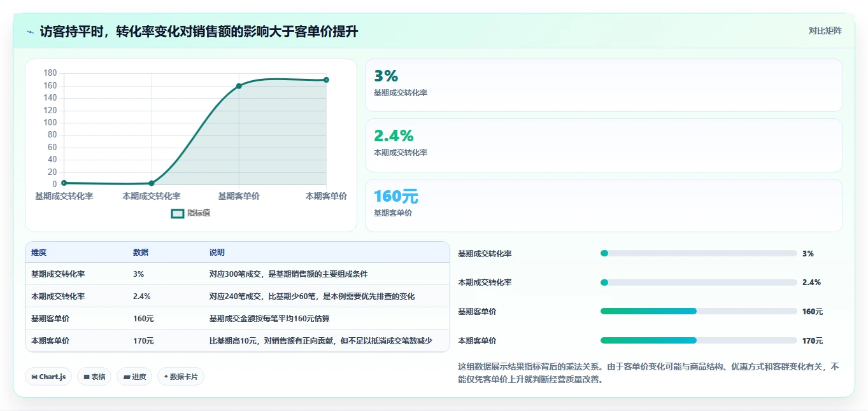Click the 说明 column header
Screen dimensions: 868x411
[x=217, y=253]
